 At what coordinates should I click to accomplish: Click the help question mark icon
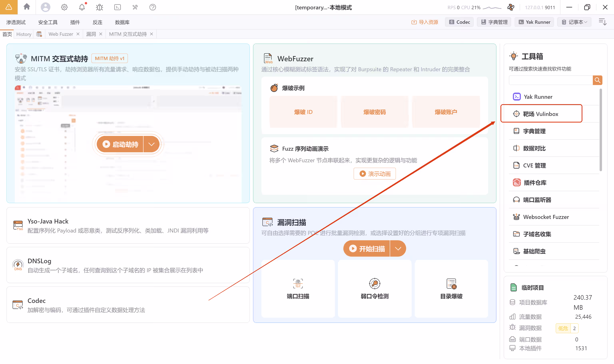[153, 7]
